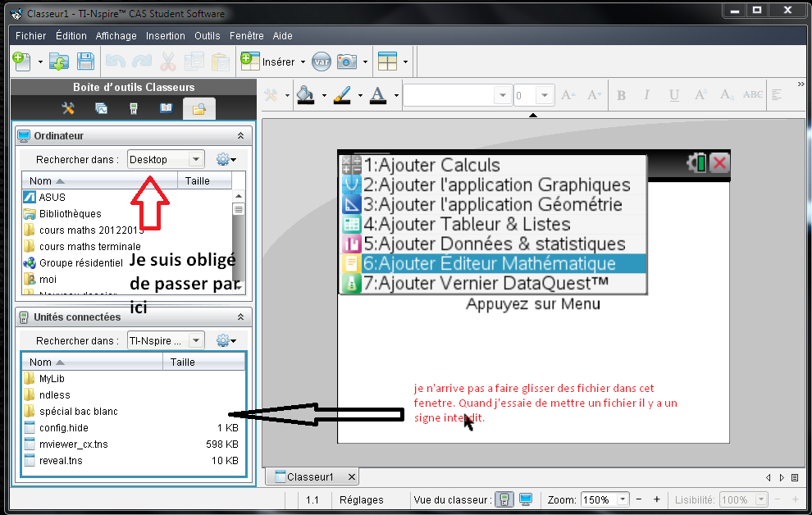Click the redo arrow icon
812x515 pixels.
coord(141,62)
